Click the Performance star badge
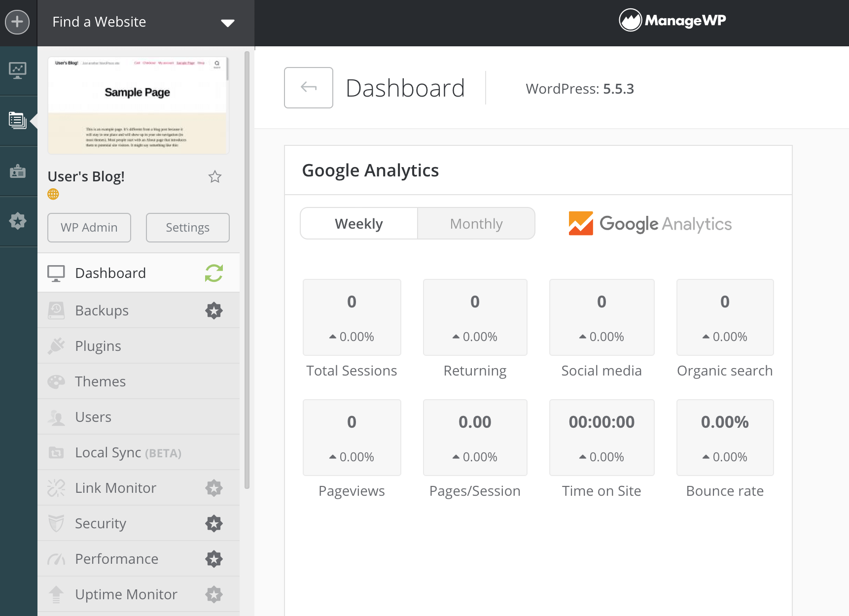The image size is (849, 616). tap(214, 559)
